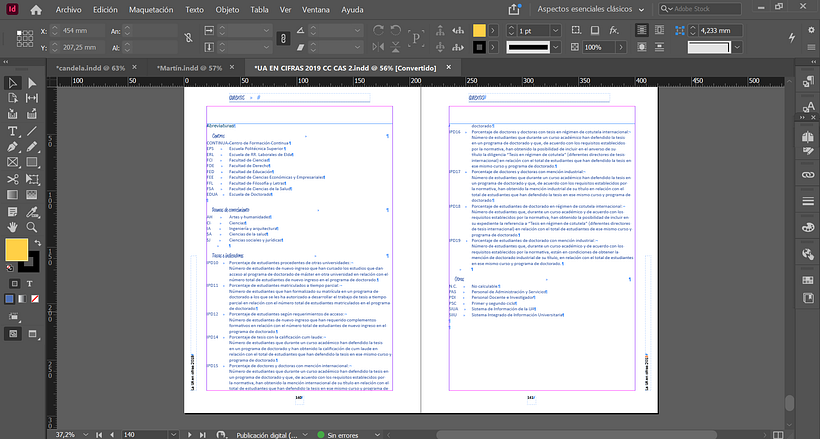This screenshot has width=820, height=439.
Task: Switch to the candela.indd tab
Action: [x=90, y=67]
